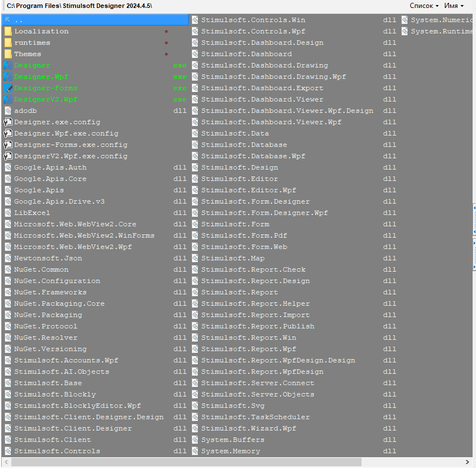Select Stimulsoft.Form.Pdf file name
Screen dimensions: 476x468
point(244,235)
